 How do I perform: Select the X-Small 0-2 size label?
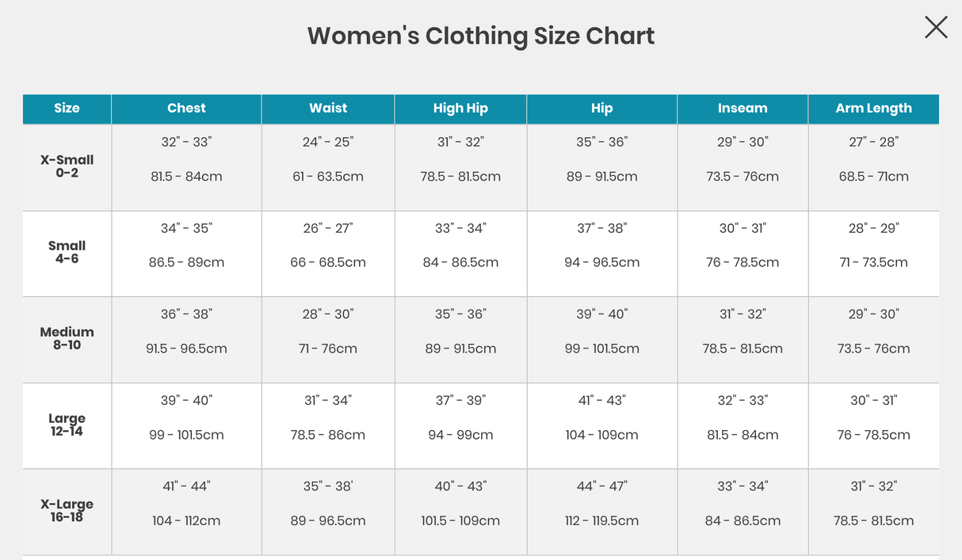tap(67, 167)
